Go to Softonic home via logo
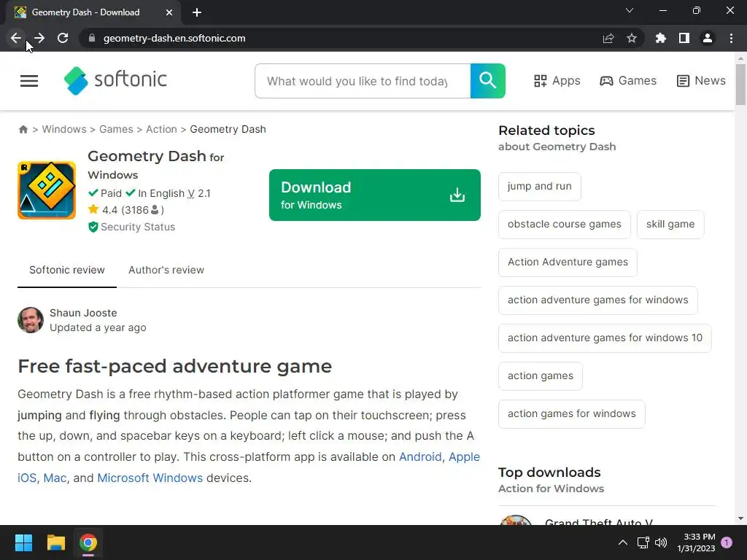747x560 pixels. 115,80
